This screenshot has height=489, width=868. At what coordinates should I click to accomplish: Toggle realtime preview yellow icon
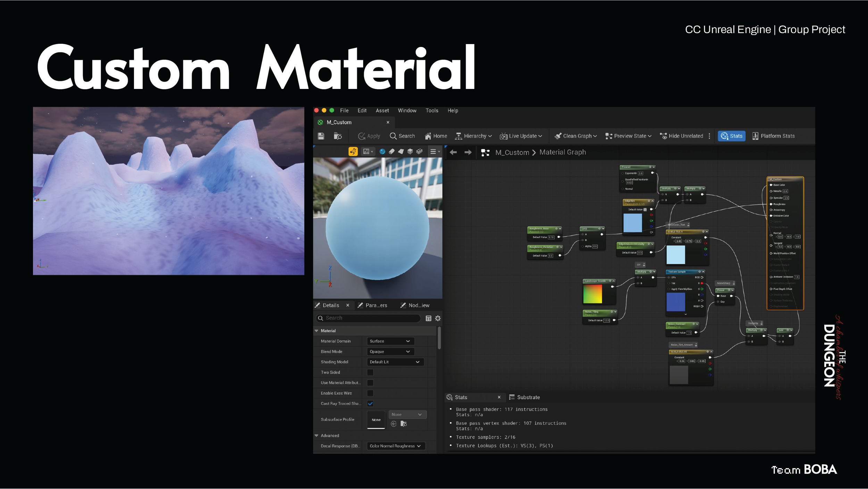[x=353, y=151]
